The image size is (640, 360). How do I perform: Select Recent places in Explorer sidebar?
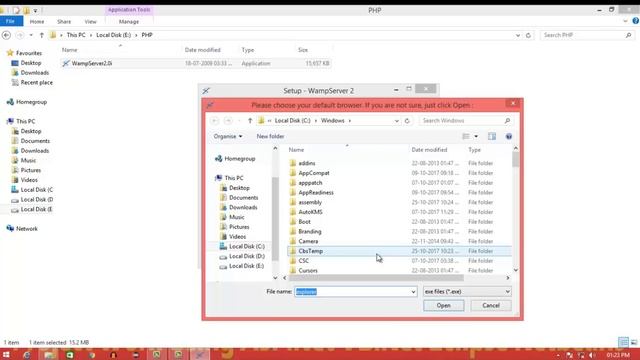coord(36,82)
